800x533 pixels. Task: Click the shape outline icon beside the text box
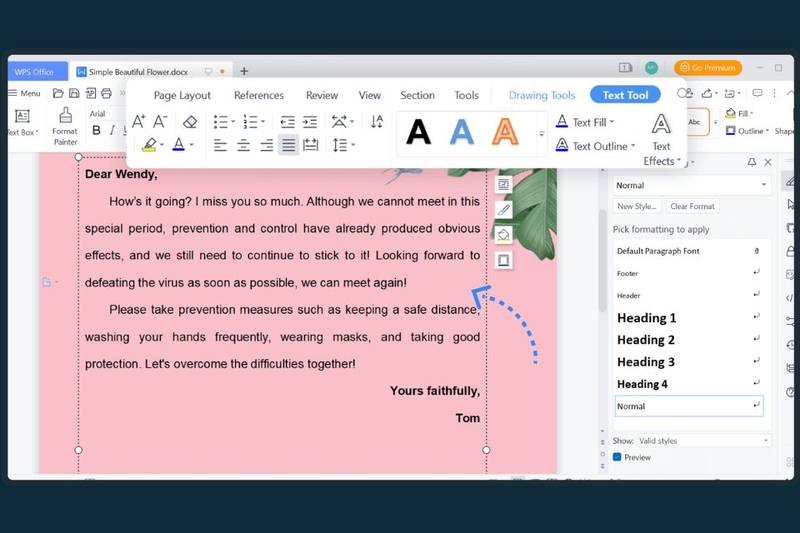(x=504, y=261)
